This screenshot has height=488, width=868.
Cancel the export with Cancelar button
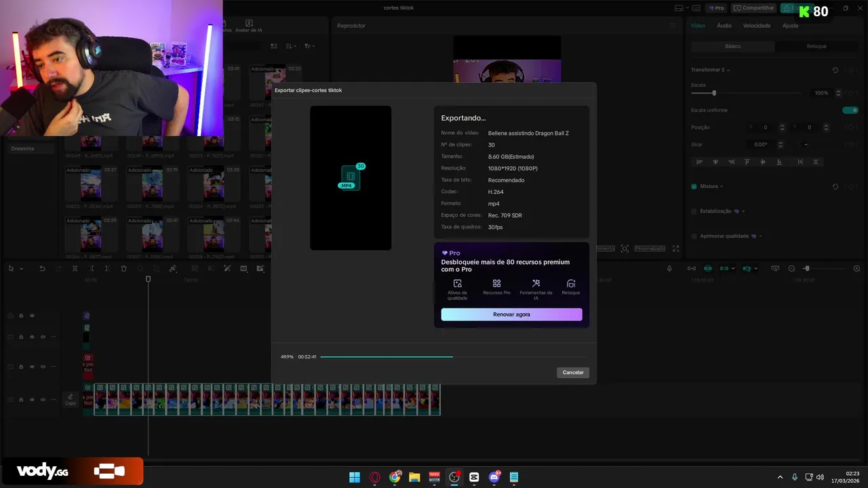pyautogui.click(x=573, y=372)
